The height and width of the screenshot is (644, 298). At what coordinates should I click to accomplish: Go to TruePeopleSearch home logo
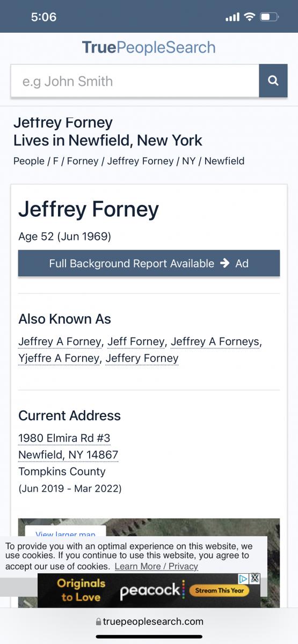pos(149,47)
